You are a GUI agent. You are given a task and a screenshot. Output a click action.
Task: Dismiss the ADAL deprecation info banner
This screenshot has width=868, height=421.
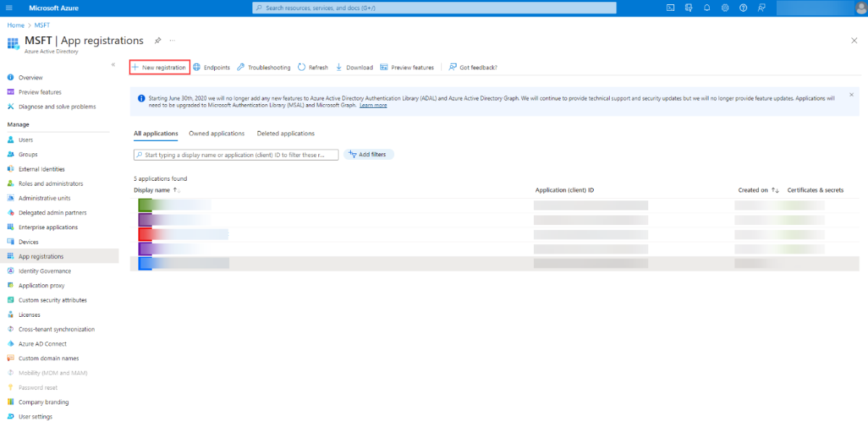click(851, 95)
